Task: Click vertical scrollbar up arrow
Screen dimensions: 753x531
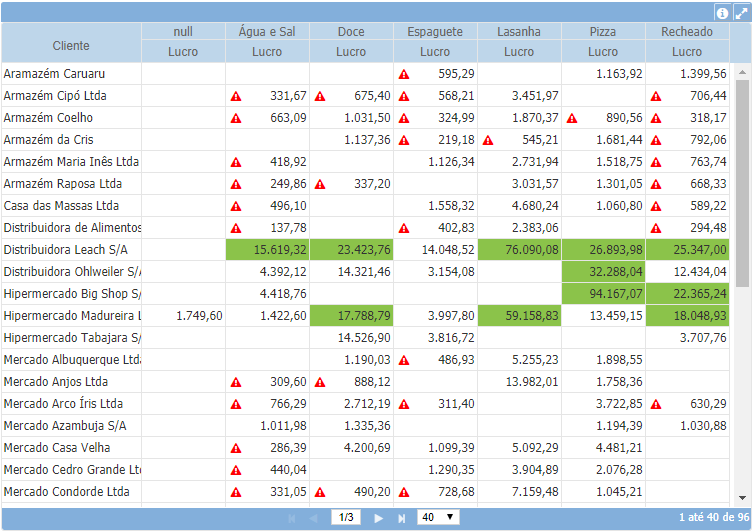Action: pos(742,72)
